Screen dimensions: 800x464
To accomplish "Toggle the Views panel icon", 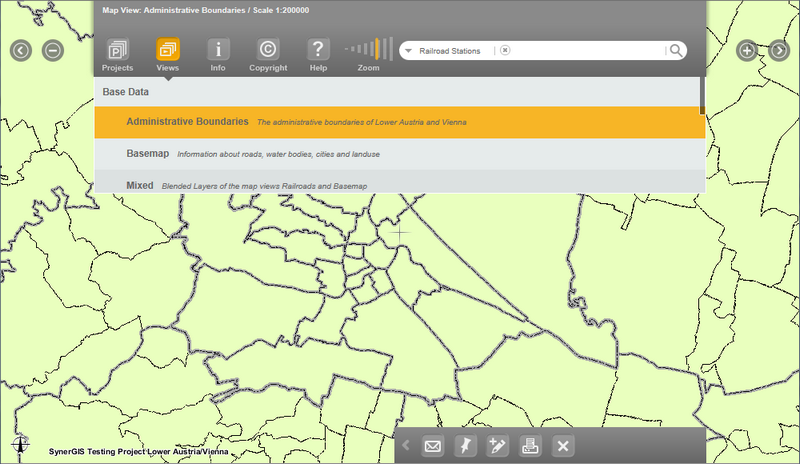I will point(168,50).
